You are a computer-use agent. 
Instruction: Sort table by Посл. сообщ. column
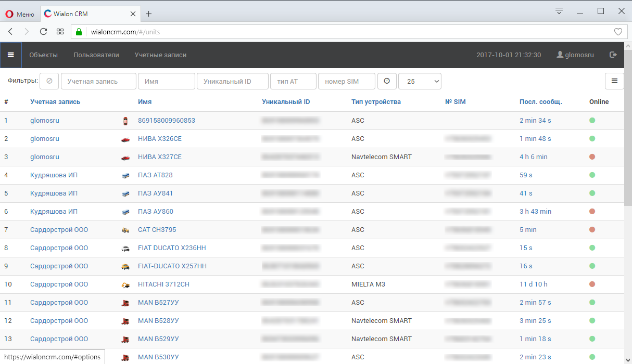540,102
